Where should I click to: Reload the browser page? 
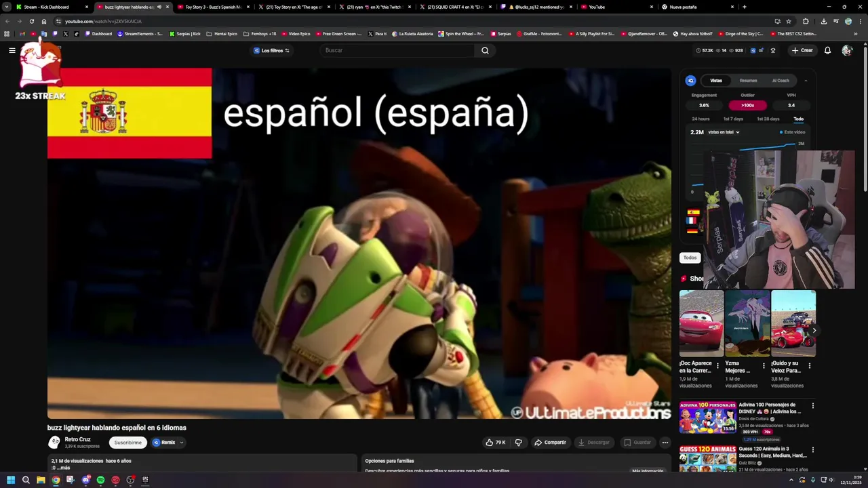click(31, 21)
